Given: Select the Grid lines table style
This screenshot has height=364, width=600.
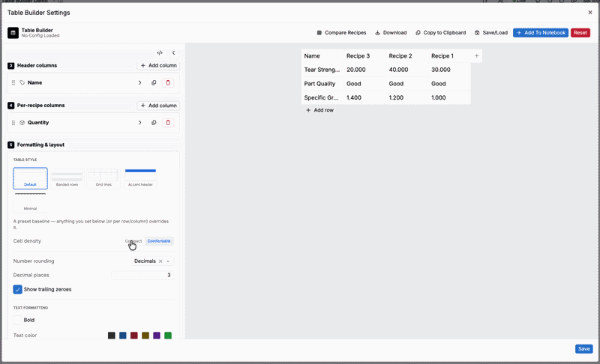Looking at the screenshot, I should click(x=103, y=178).
